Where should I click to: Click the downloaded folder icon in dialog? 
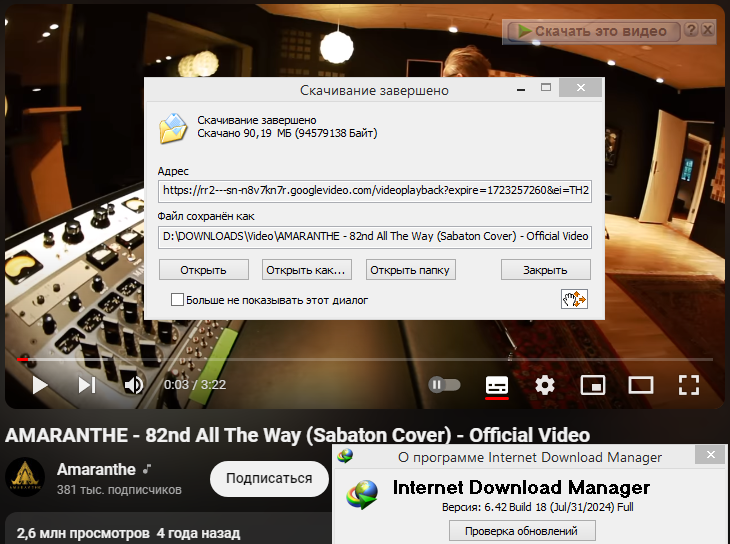pos(173,128)
